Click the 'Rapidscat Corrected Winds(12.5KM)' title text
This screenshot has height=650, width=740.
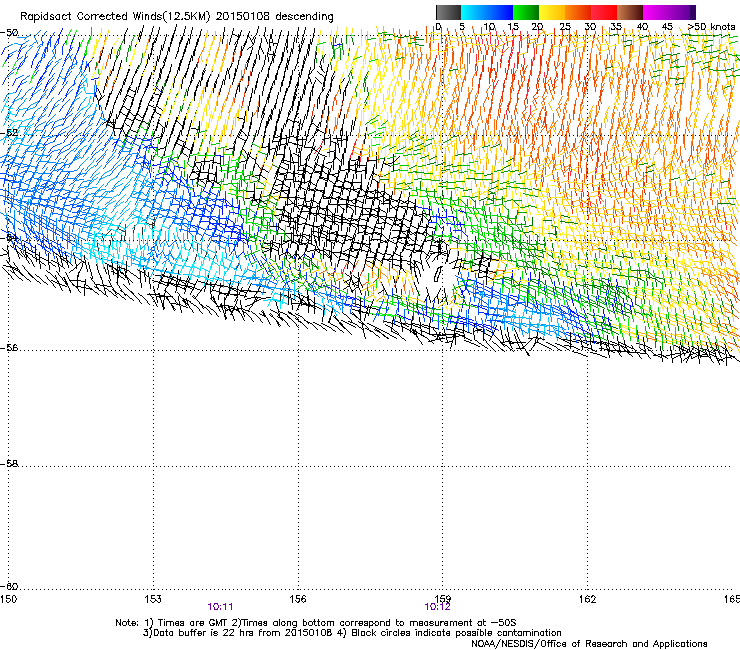(x=115, y=16)
